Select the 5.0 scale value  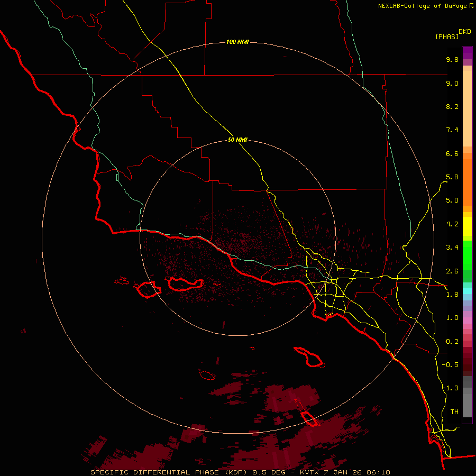point(452,200)
